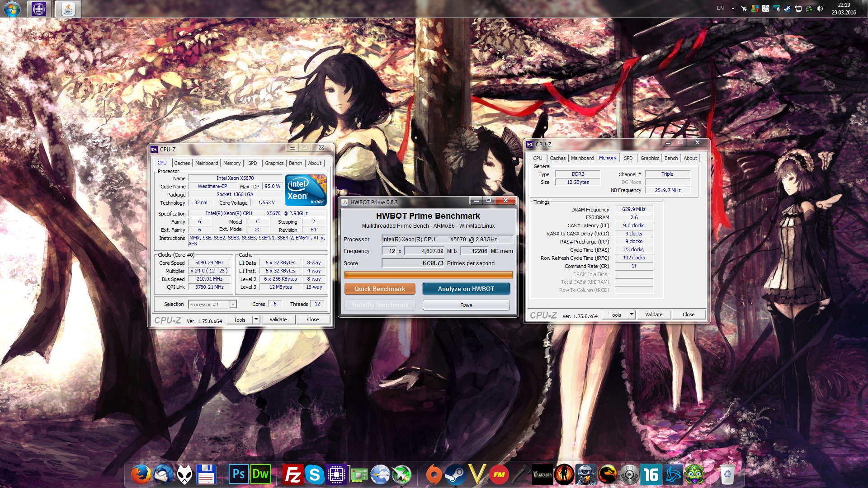Open the EN language indicator
The image size is (868, 488).
(721, 8)
